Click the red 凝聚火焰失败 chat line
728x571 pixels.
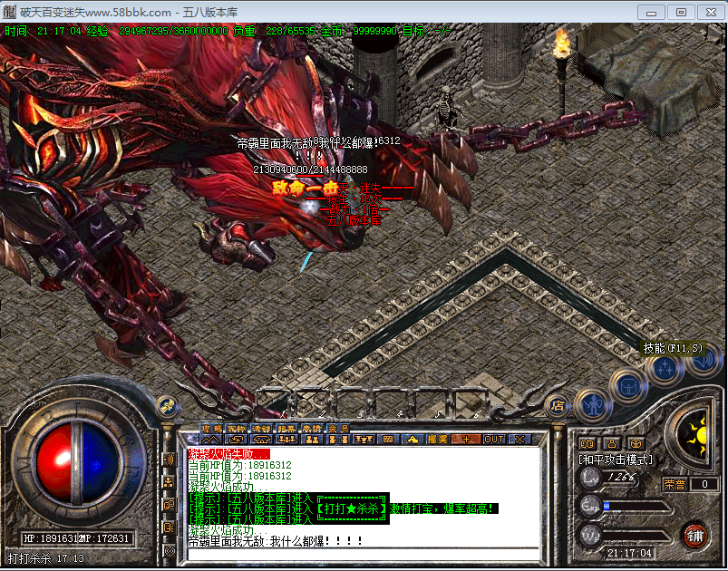228,454
